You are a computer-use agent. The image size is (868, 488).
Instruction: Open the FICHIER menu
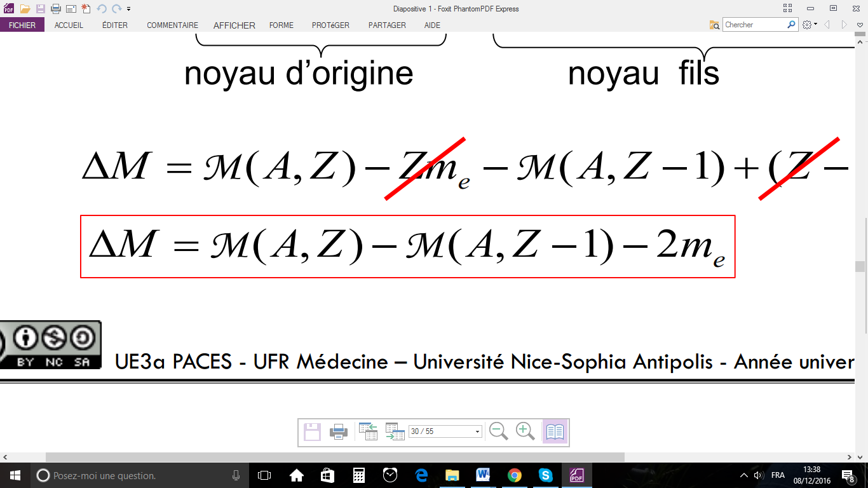pyautogui.click(x=22, y=25)
